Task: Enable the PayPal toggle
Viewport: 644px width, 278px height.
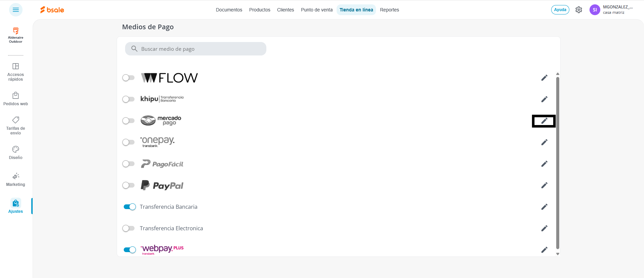Action: click(x=128, y=185)
